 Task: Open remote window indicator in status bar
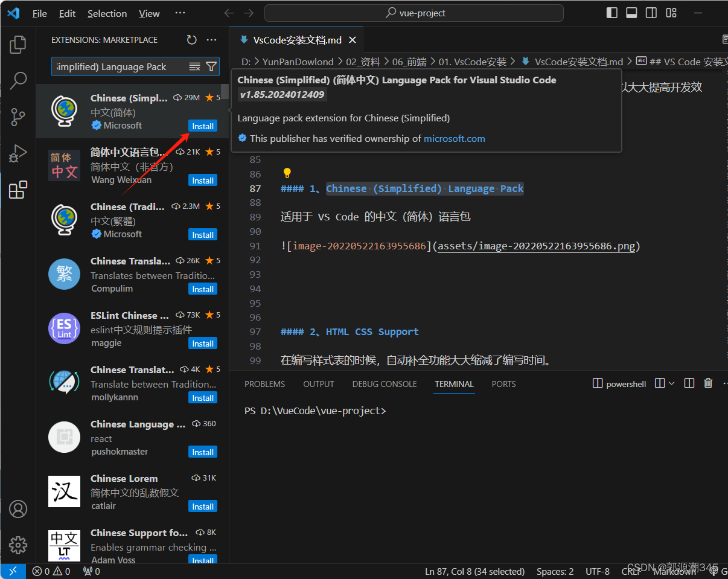(13, 571)
